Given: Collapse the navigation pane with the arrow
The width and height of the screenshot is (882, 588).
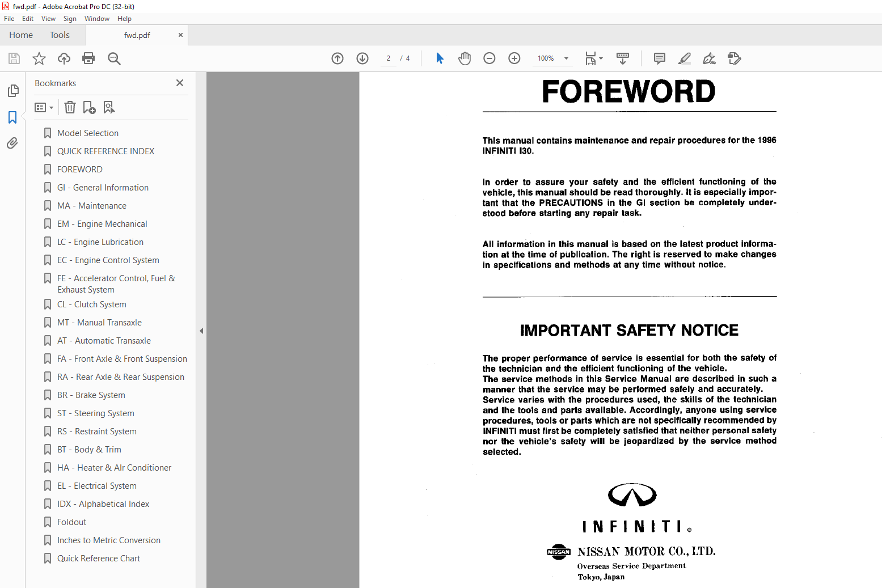Looking at the screenshot, I should (x=201, y=331).
